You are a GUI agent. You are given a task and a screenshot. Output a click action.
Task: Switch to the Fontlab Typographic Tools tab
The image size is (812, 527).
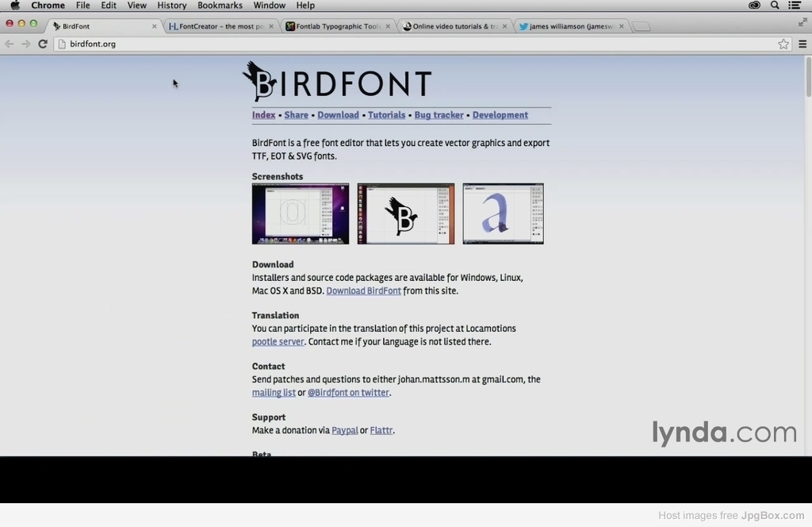338,26
